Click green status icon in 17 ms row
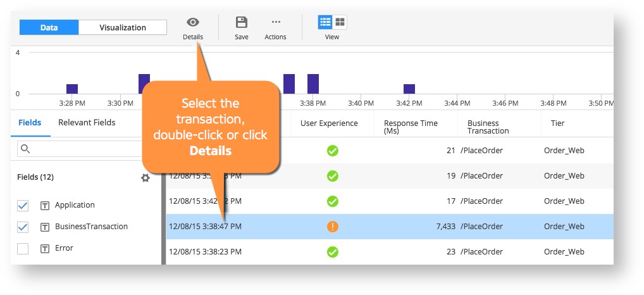Viewport: 644px width, 295px height. click(x=332, y=201)
